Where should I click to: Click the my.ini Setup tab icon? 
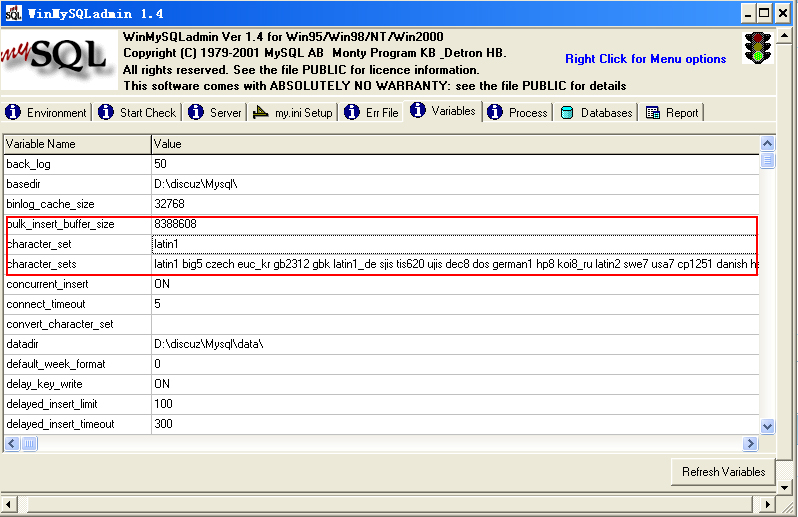261,112
